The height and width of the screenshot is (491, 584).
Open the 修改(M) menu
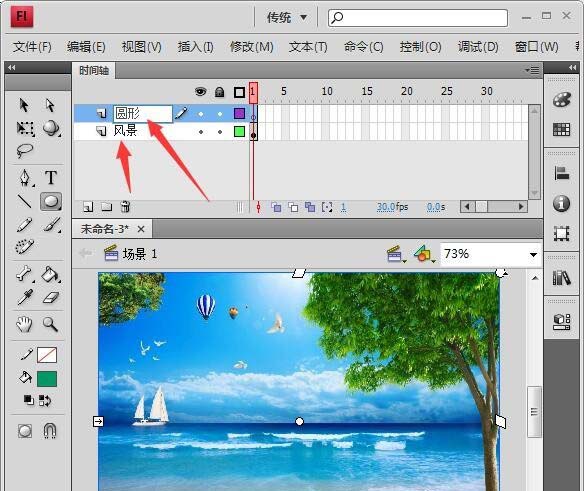pos(252,47)
